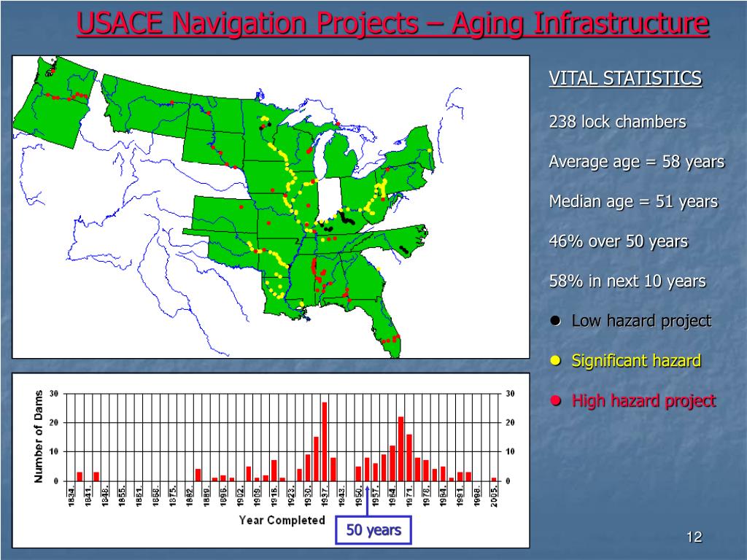Click the red High hazard legend dot

pyautogui.click(x=555, y=400)
